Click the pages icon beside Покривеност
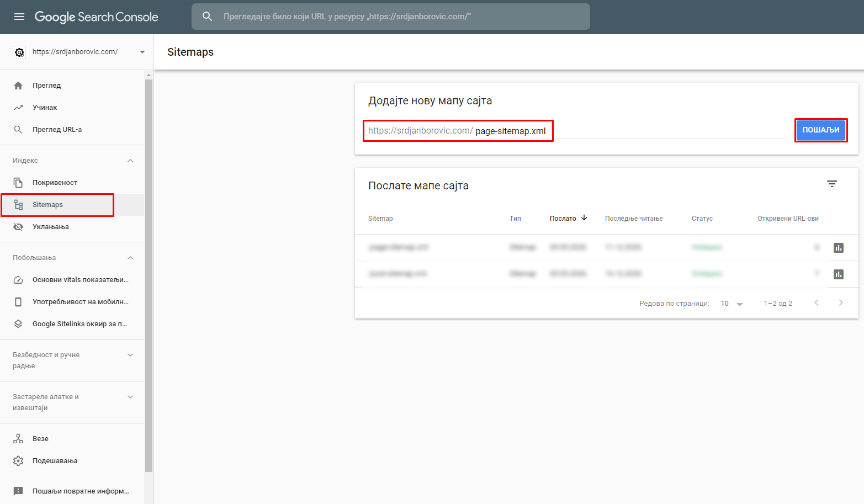Viewport: 864px width, 504px height. pyautogui.click(x=18, y=183)
